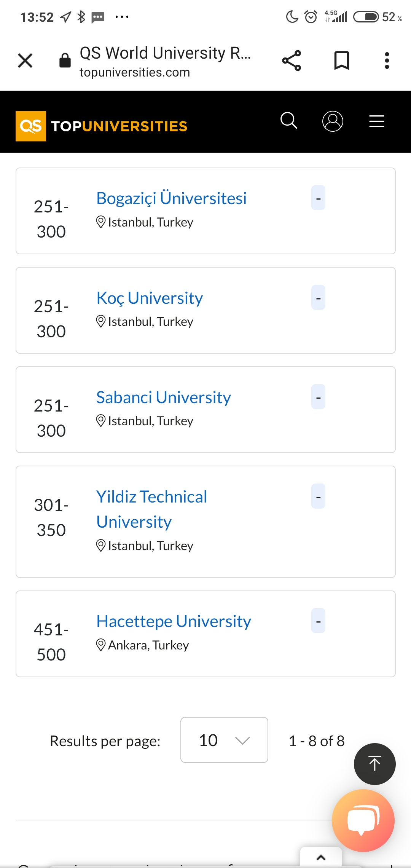
Task: Open Bogaziçi Üniversitesi link
Action: coord(171,198)
